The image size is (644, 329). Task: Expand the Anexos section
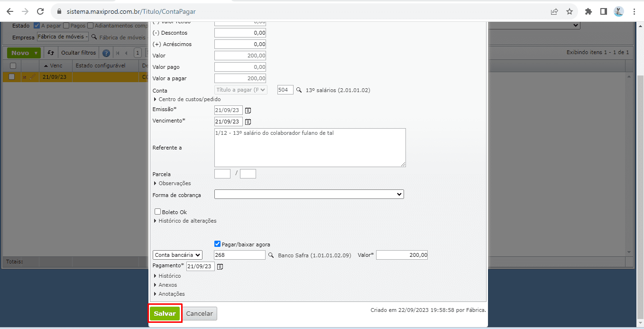[x=165, y=285]
